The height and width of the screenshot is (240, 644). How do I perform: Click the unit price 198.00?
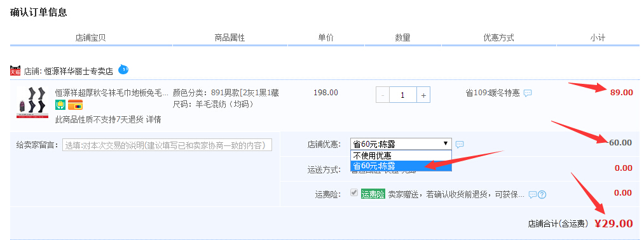click(x=325, y=93)
